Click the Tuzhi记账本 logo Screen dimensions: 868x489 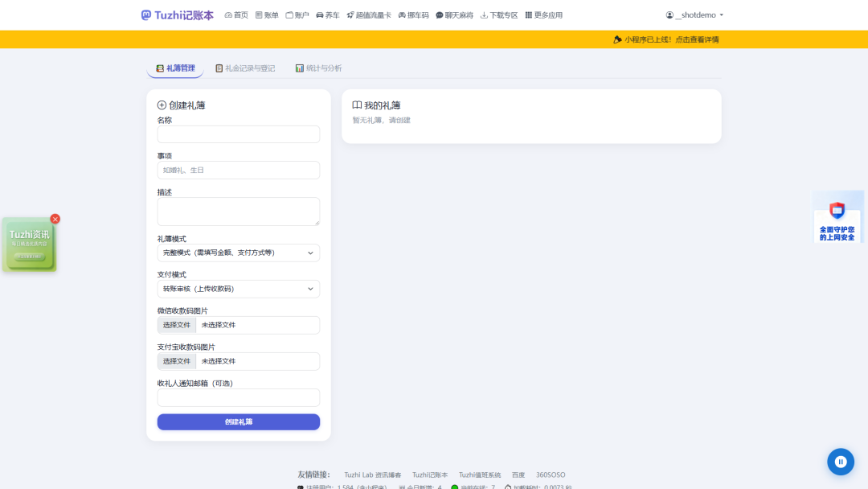tap(177, 15)
